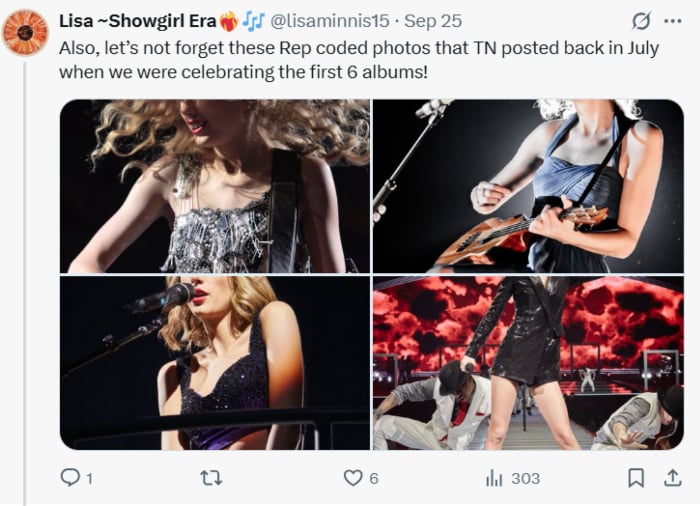Image resolution: width=700 pixels, height=506 pixels.
Task: Open the top-left silver fringe dress photo
Action: [x=214, y=186]
